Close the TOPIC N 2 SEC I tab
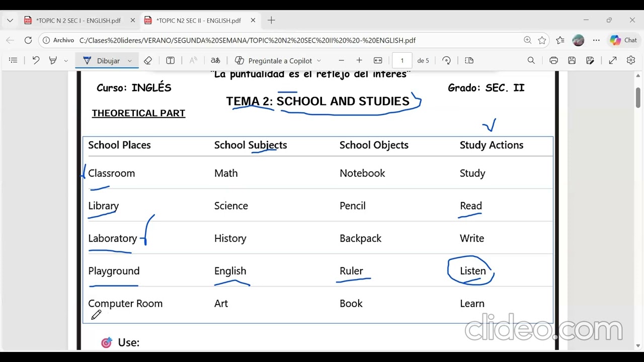The image size is (644, 362). click(x=133, y=21)
